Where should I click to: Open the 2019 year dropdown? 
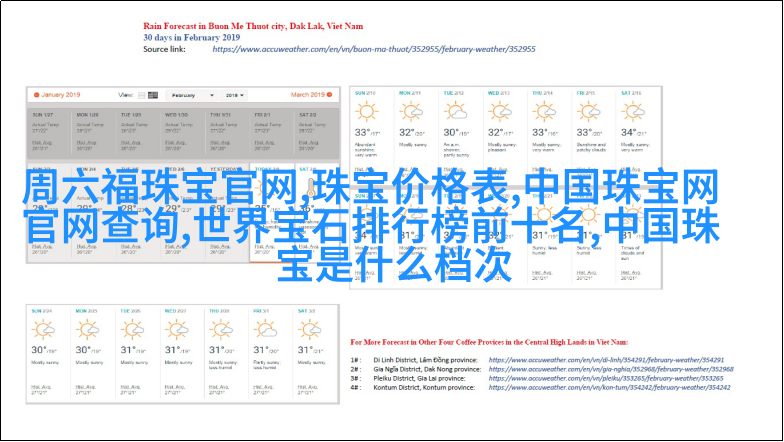tap(234, 95)
